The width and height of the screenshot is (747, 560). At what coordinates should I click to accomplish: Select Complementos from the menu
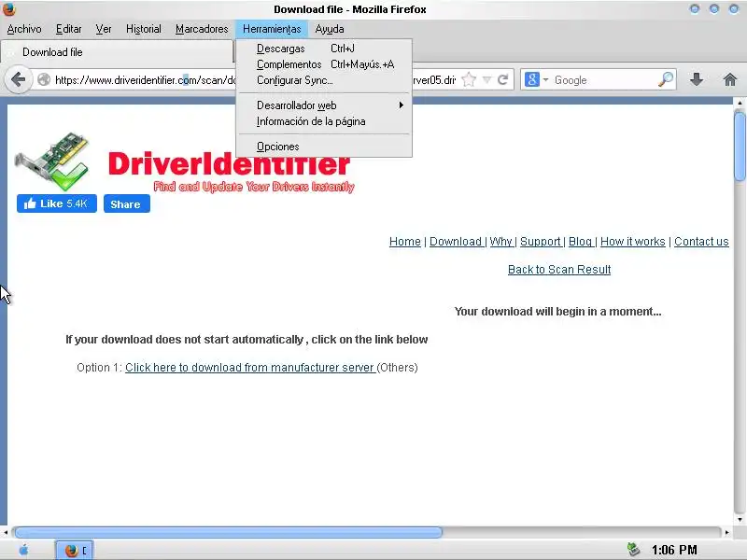click(x=324, y=64)
